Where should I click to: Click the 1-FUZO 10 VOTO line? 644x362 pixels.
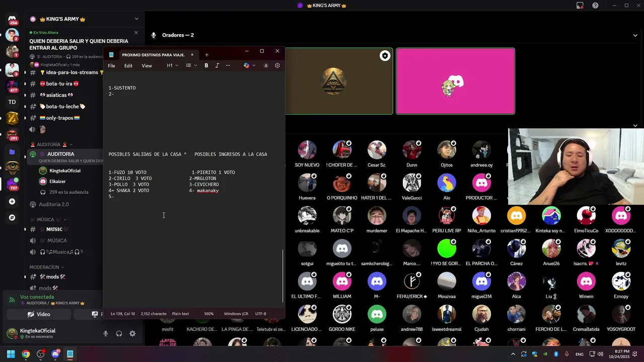click(x=127, y=172)
